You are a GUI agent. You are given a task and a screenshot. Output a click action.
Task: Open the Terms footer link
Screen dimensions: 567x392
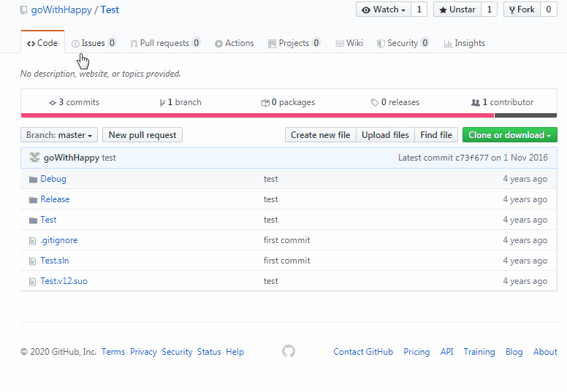tap(113, 352)
